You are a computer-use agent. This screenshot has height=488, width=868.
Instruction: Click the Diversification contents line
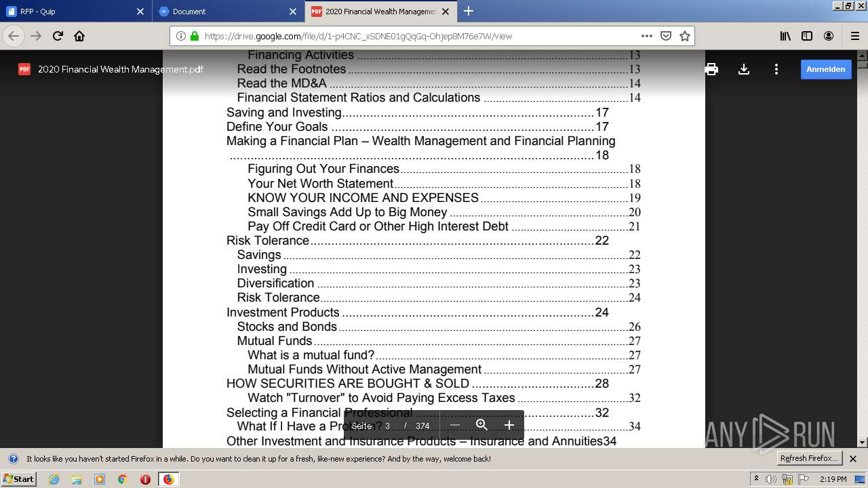pos(439,283)
